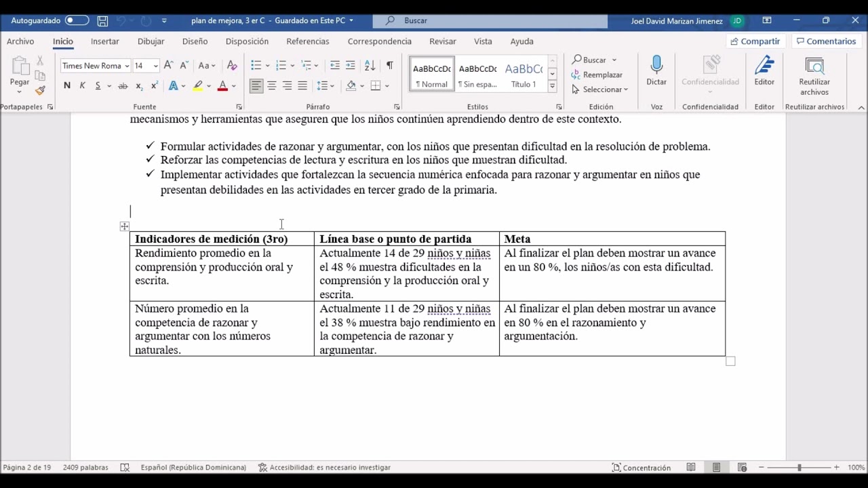This screenshot has height=488, width=868.
Task: Apply the yellow text highlight color
Action: [197, 85]
